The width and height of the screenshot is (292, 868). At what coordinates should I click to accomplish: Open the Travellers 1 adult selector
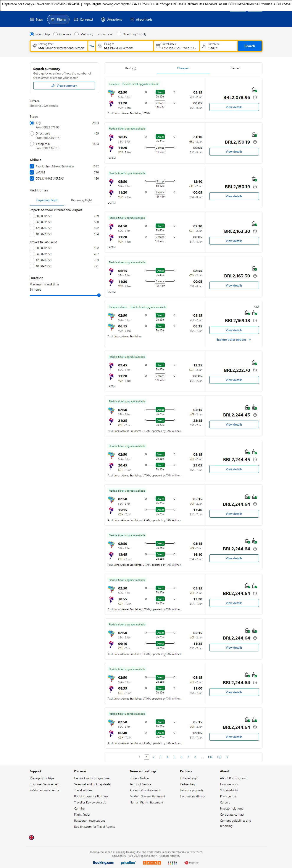(218, 46)
